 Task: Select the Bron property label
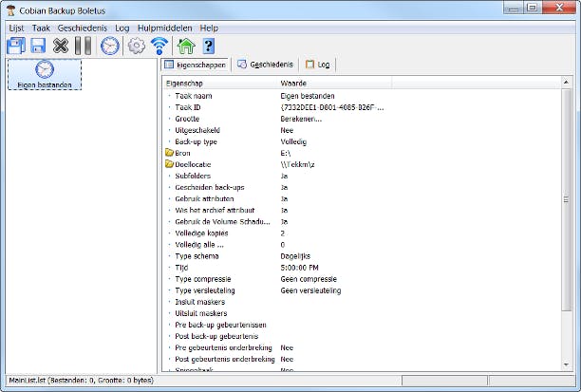(182, 153)
